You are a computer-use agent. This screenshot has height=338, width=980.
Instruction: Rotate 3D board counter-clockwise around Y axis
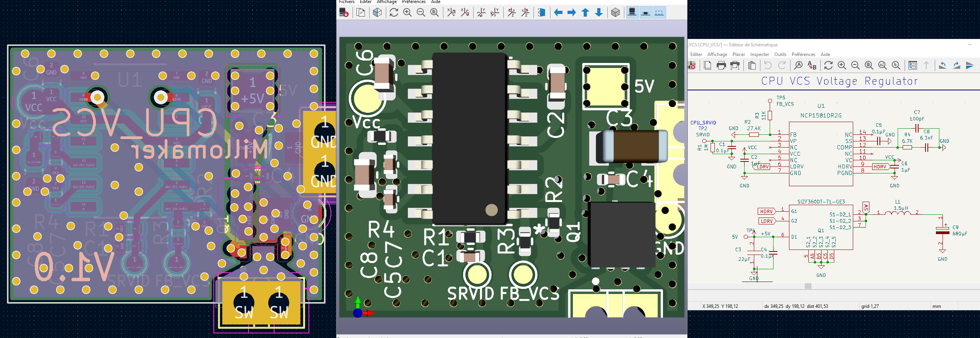pos(495,13)
